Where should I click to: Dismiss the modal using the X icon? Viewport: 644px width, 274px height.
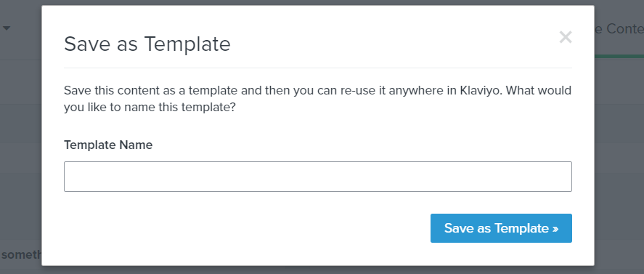566,37
